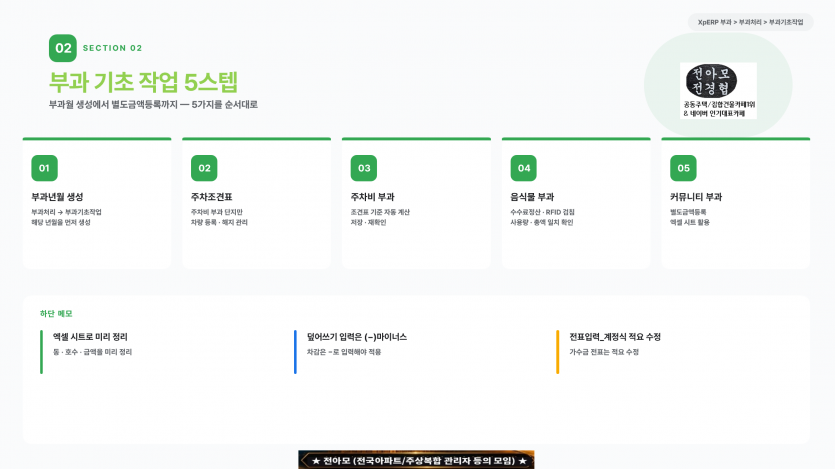Select the 01 step number badge
835x469 pixels.
pos(44,168)
